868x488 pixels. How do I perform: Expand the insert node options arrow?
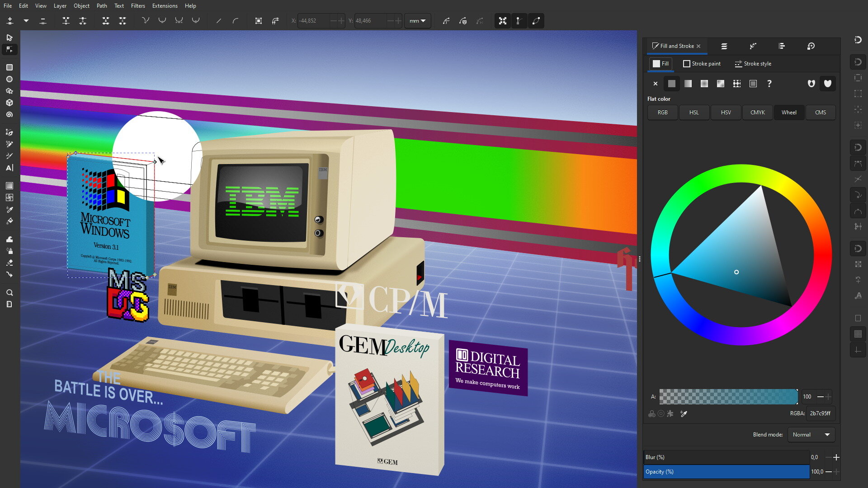[x=26, y=21]
